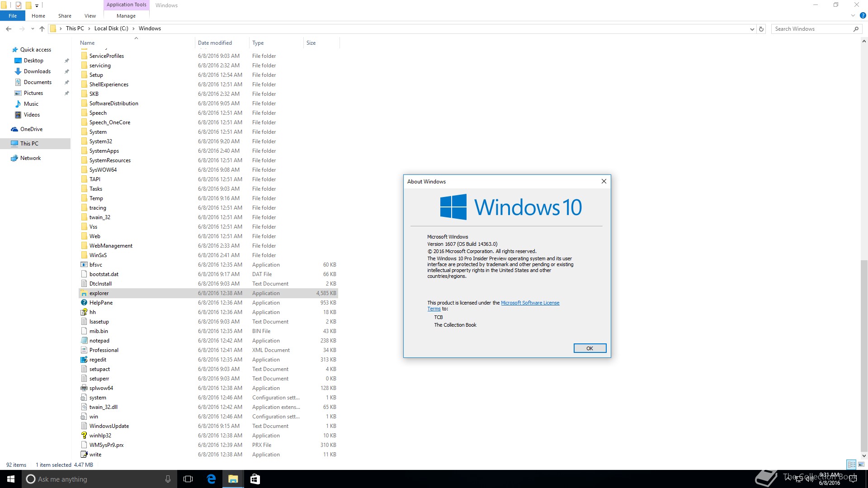Click the notepad application icon
Screen dimensions: 868x488
pyautogui.click(x=84, y=341)
